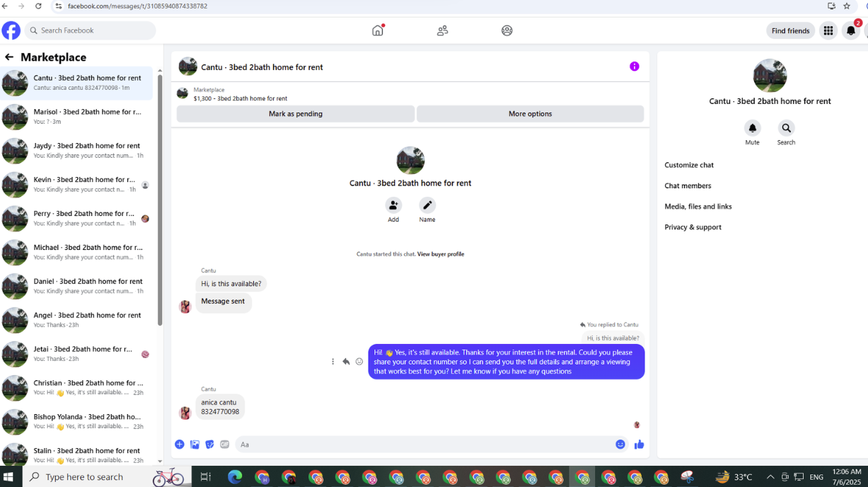Open taskbar clock showing 12:06 AM

click(x=847, y=477)
